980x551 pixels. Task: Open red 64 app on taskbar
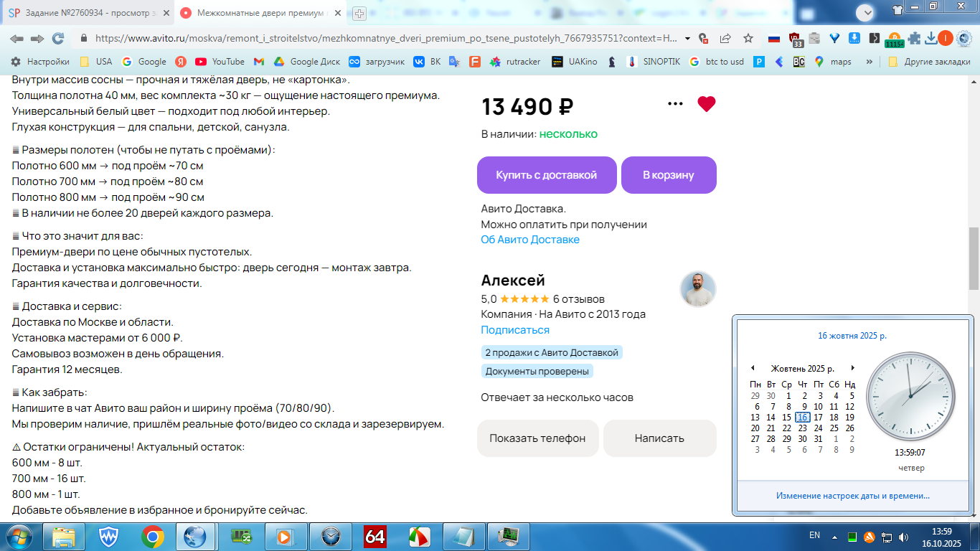(x=375, y=537)
